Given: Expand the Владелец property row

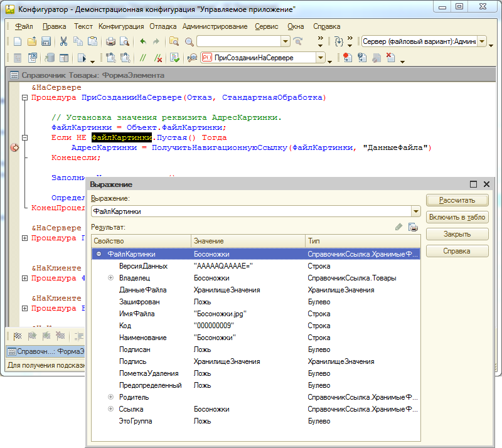Looking at the screenshot, I should pos(110,278).
